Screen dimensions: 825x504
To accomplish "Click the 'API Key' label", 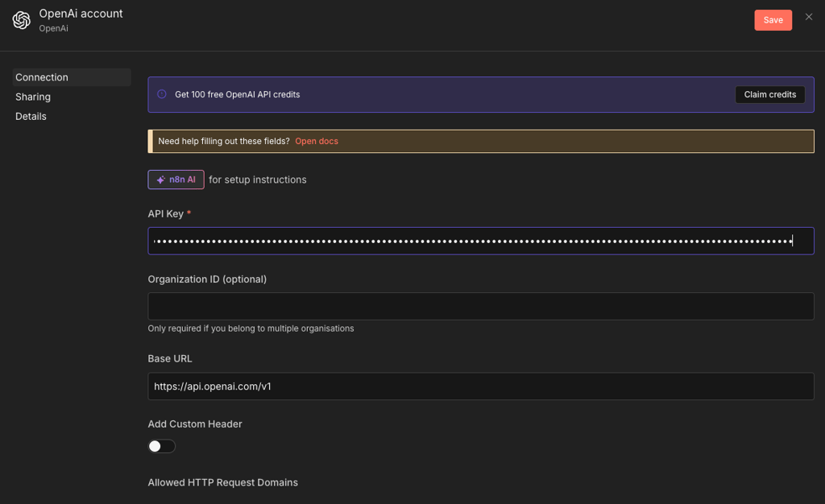I will (166, 214).
